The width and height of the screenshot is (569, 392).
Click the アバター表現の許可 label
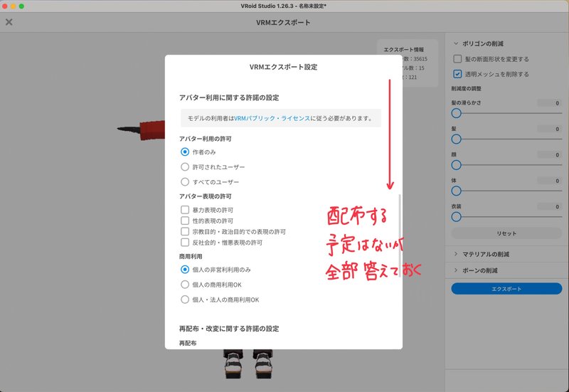click(x=205, y=196)
